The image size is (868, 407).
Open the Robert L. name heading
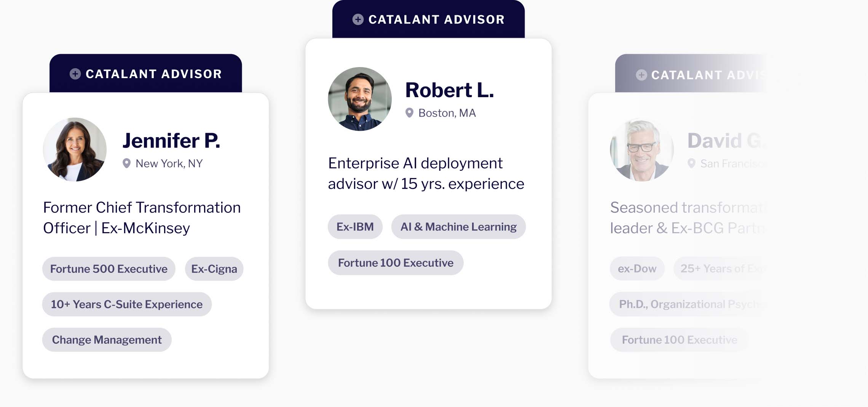(x=450, y=90)
